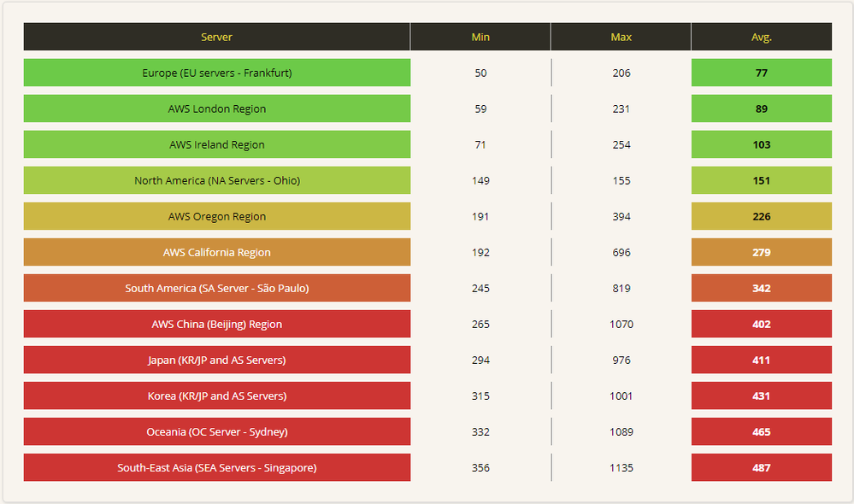Viewport: 854px width, 504px height.
Task: Select the South America min value 245
Action: click(x=480, y=288)
